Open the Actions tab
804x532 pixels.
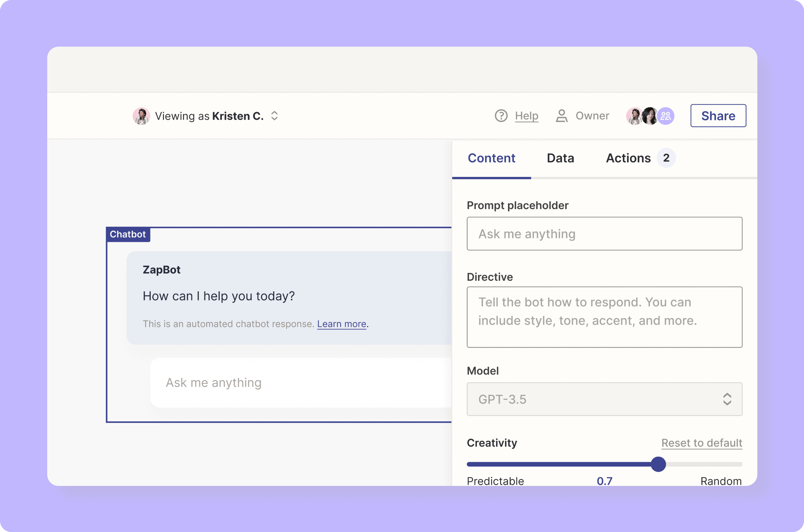coord(628,158)
